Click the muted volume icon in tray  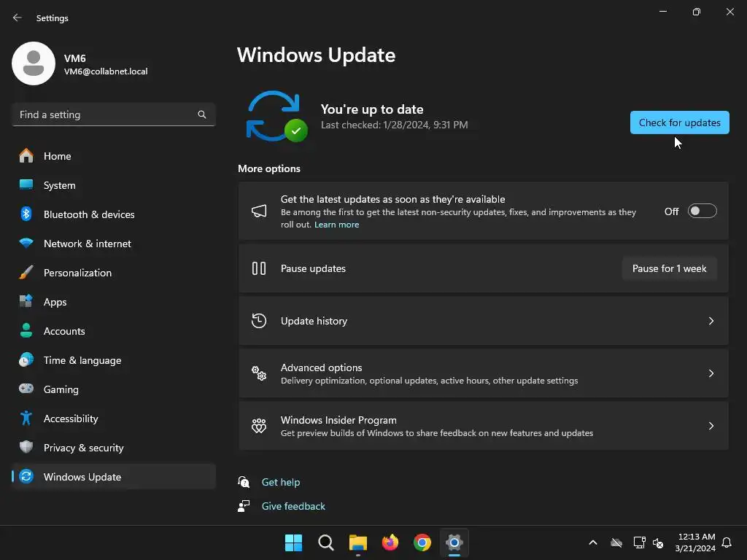[x=659, y=542]
